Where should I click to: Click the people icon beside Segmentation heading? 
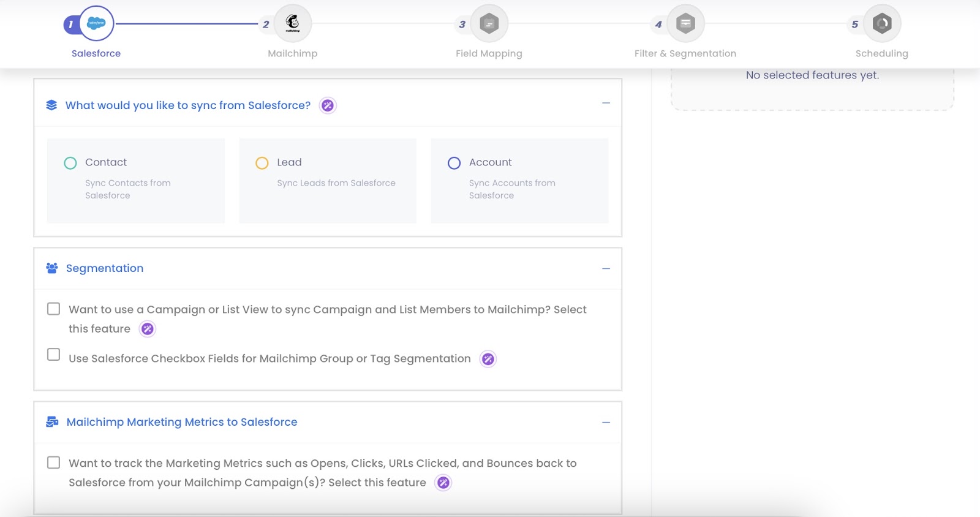point(52,268)
